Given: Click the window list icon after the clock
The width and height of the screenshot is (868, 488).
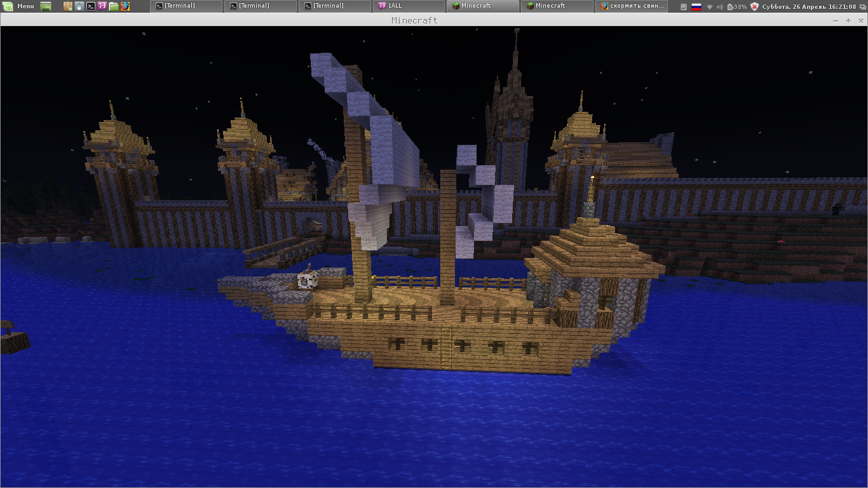Looking at the screenshot, I should [x=862, y=6].
